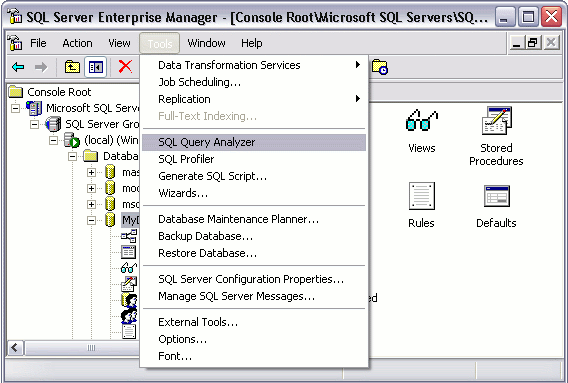Open the Defaults icon
Image resolution: width=568 pixels, height=383 pixels.
coord(497,196)
